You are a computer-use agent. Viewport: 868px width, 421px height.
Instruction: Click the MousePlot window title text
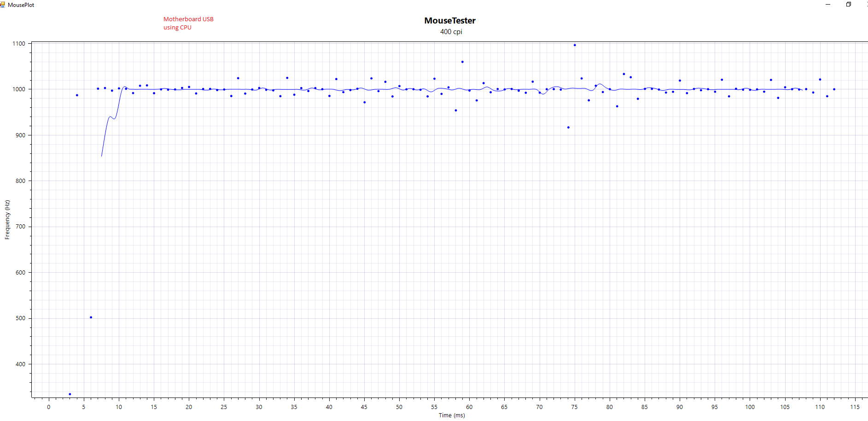(21, 5)
